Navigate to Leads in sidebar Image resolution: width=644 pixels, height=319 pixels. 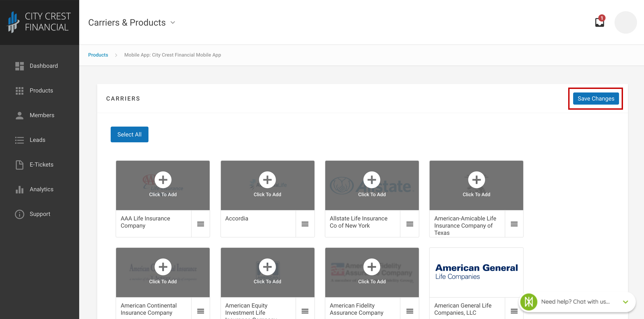[30, 140]
